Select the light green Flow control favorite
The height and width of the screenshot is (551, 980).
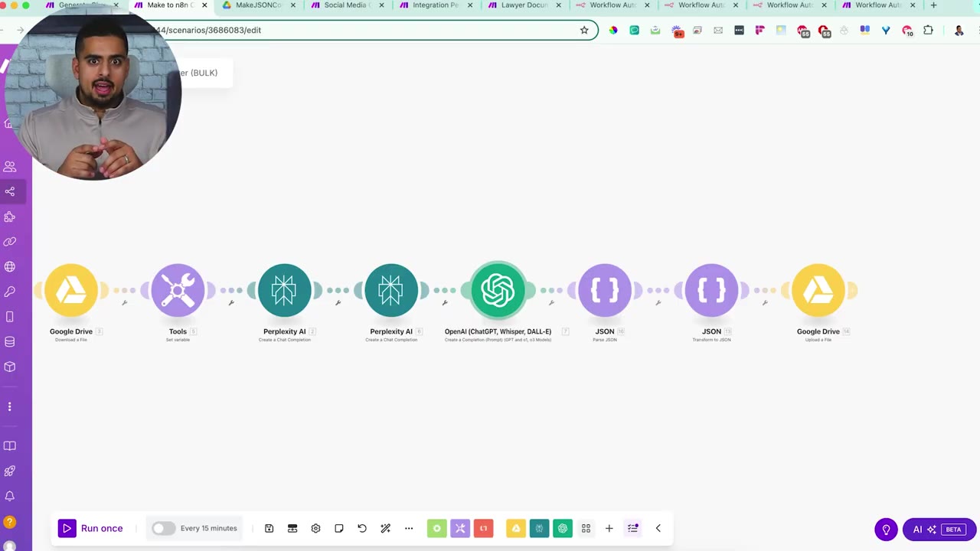tap(437, 528)
